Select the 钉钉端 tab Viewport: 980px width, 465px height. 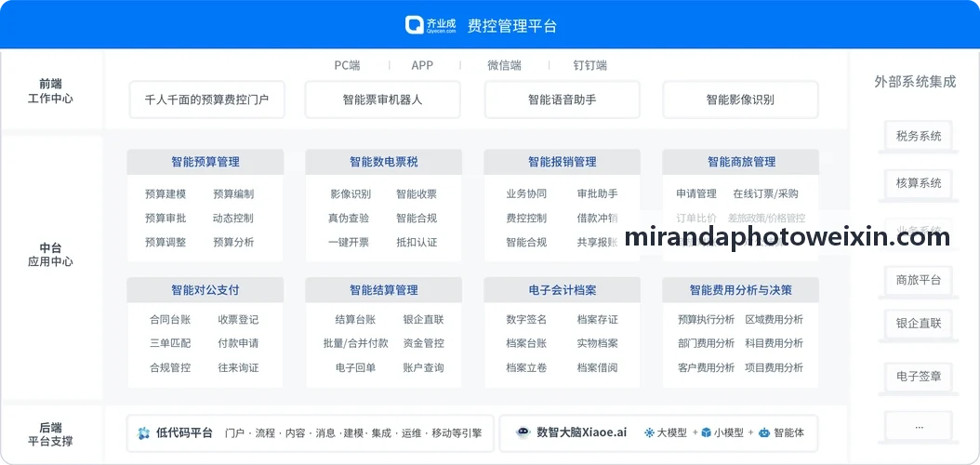pyautogui.click(x=590, y=65)
